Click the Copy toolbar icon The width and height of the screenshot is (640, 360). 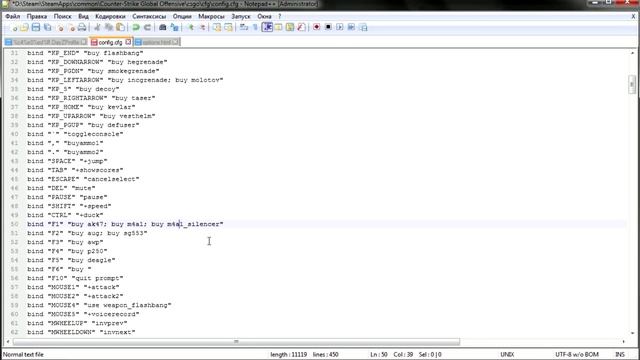coord(109,27)
